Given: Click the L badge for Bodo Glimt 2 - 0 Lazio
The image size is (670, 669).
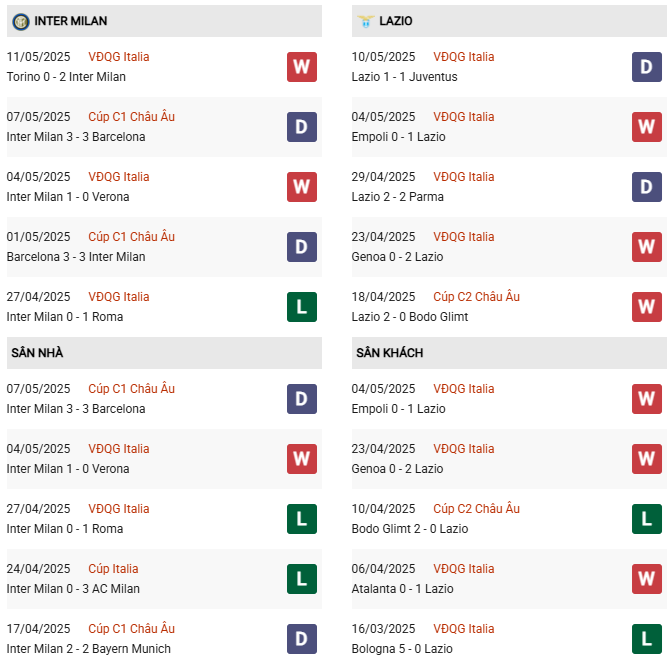Looking at the screenshot, I should (646, 519).
